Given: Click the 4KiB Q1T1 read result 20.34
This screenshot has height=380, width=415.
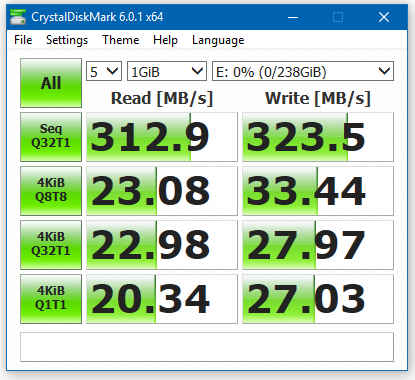Looking at the screenshot, I should click(x=162, y=299).
